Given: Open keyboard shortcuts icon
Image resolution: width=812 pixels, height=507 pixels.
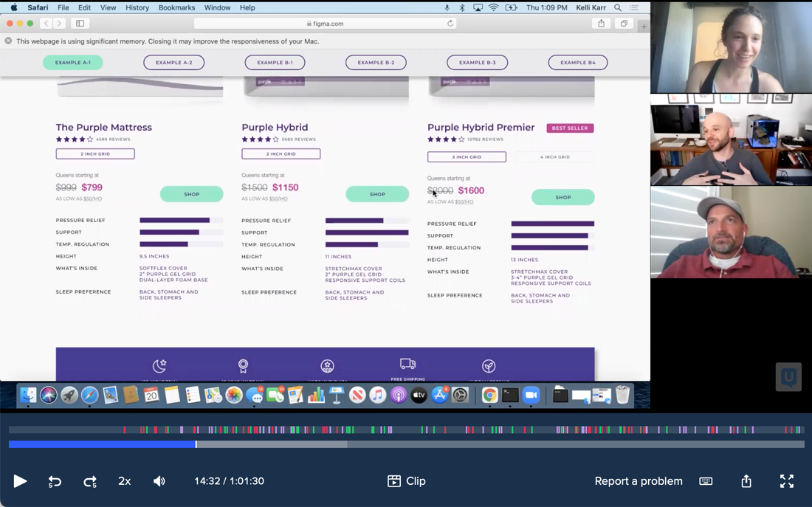Looking at the screenshot, I should [706, 481].
